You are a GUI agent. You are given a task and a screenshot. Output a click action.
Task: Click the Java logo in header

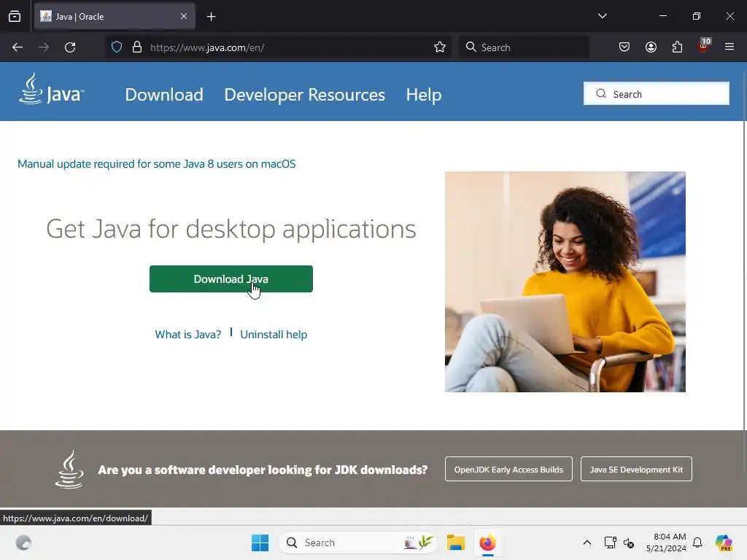coord(52,89)
